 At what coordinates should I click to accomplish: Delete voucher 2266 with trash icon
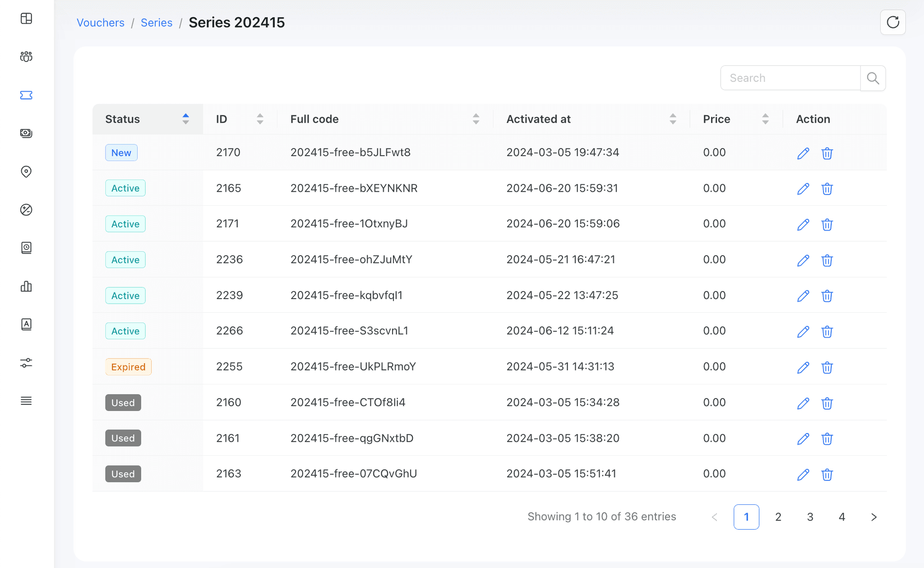[827, 332]
